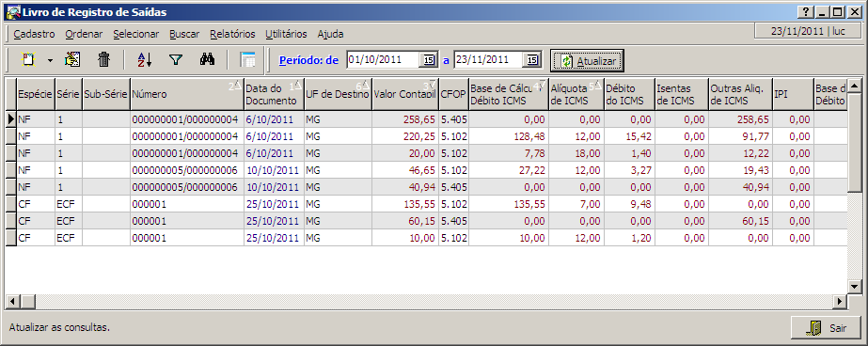
Task: Open calendar picker for end date 23/11/2011
Action: (532, 60)
